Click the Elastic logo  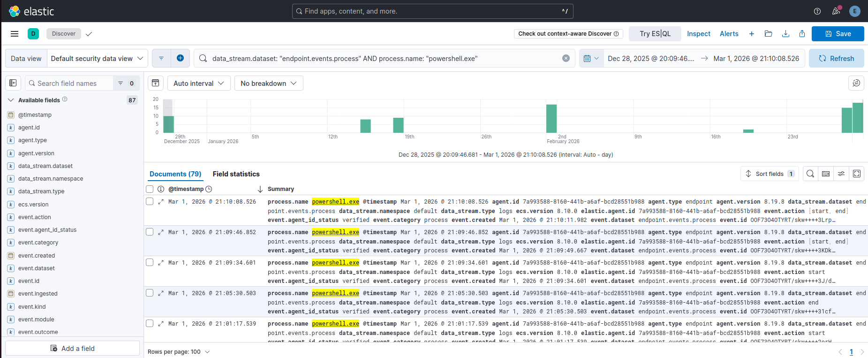tap(31, 11)
